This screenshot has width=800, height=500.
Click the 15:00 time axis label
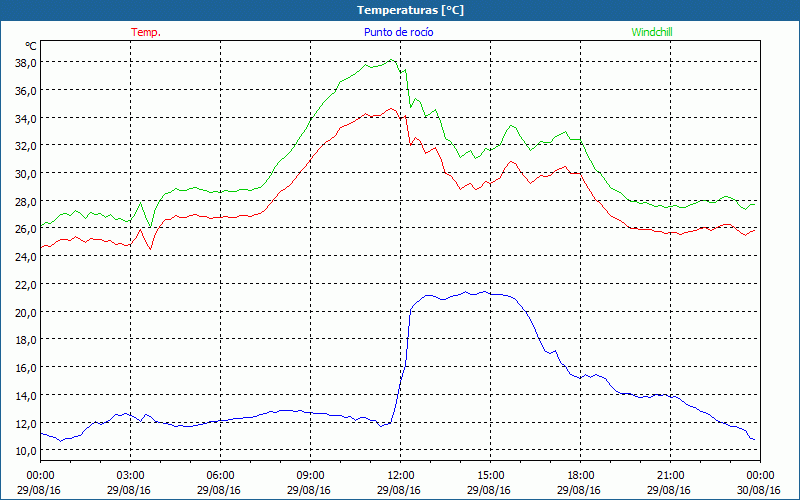click(490, 476)
